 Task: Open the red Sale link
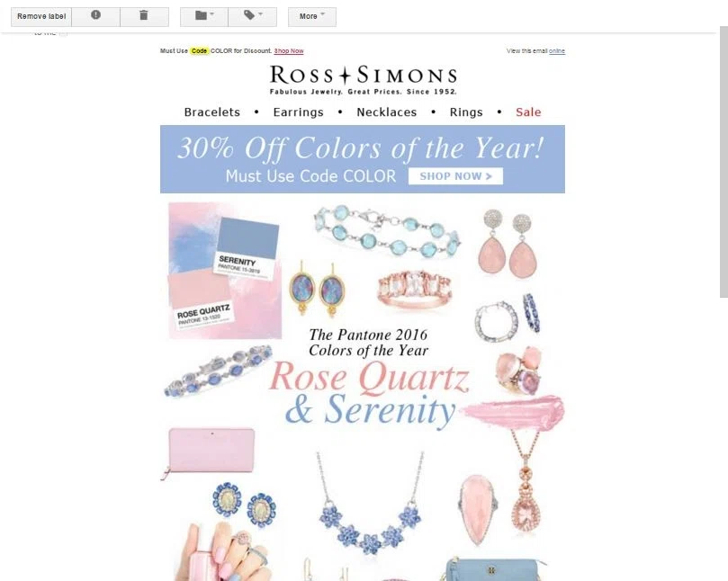click(528, 112)
